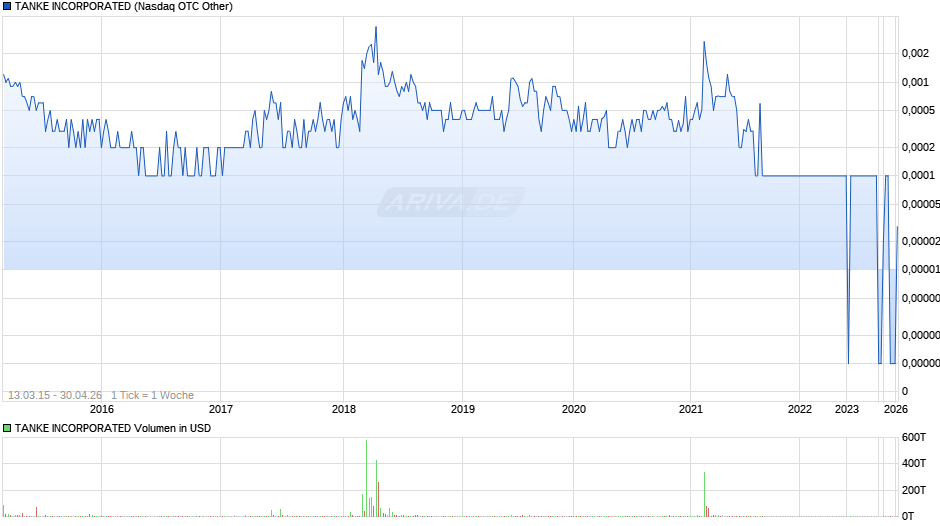Click the 600T volume axis label
This screenshot has width=940, height=526.
914,437
